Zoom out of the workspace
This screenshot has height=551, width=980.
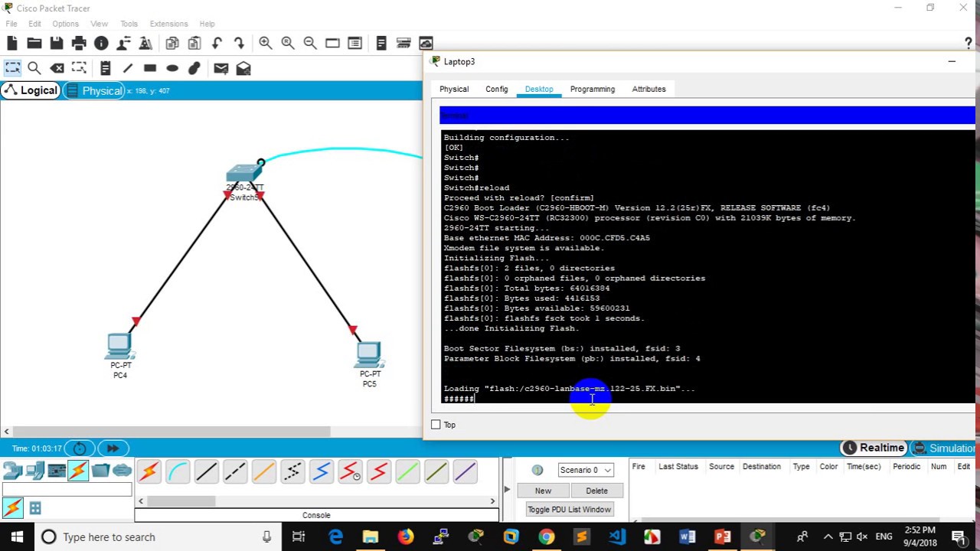point(310,44)
